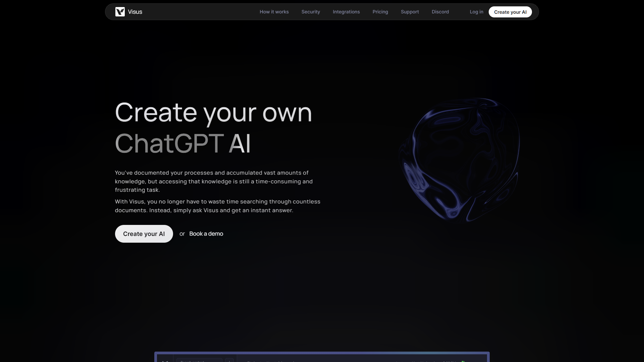This screenshot has width=644, height=362.
Task: Click Log in
Action: [476, 12]
